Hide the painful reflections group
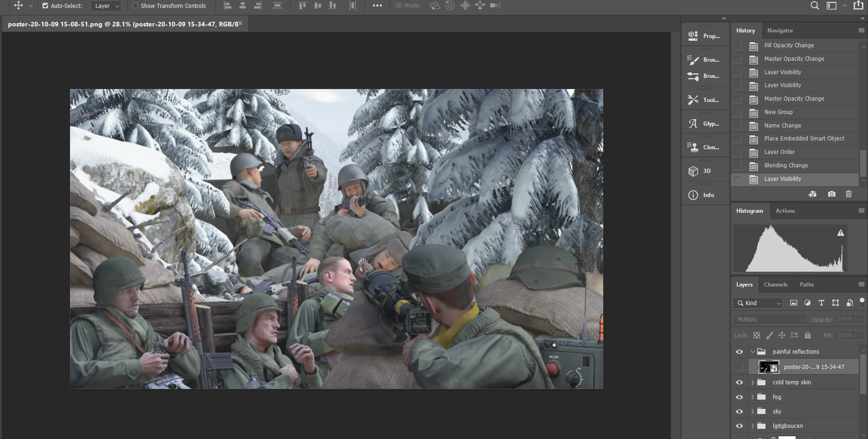Image resolution: width=868 pixels, height=439 pixels. coord(740,352)
